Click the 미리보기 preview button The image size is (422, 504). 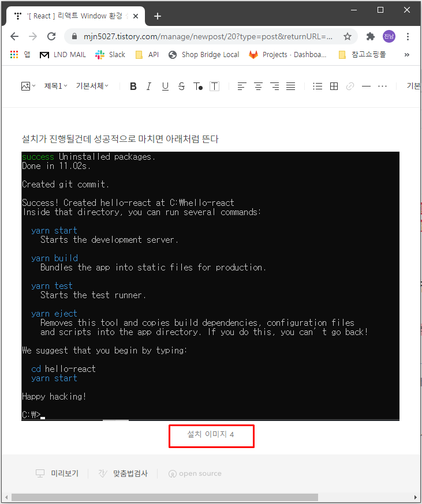point(57,473)
